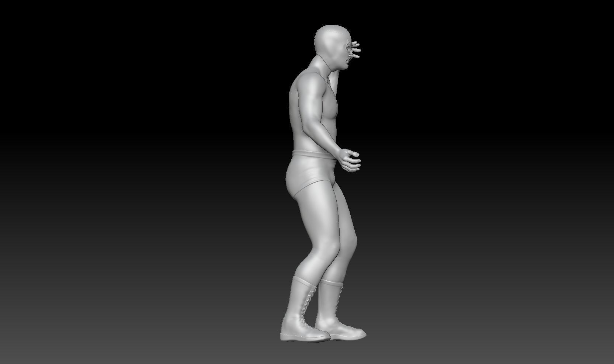Click the outstretched hand at waist level

point(349,160)
